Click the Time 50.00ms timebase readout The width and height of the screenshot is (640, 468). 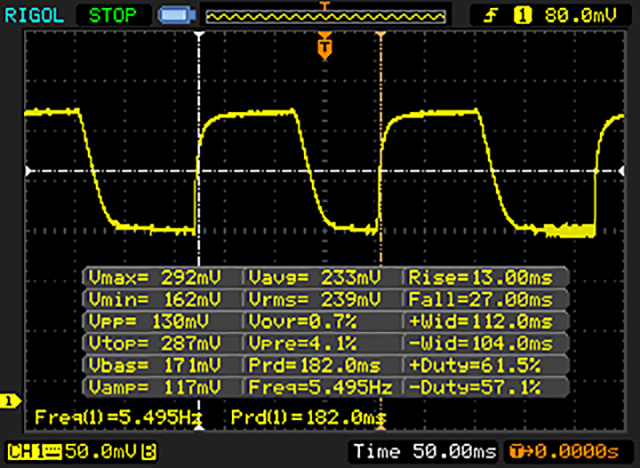(x=424, y=452)
